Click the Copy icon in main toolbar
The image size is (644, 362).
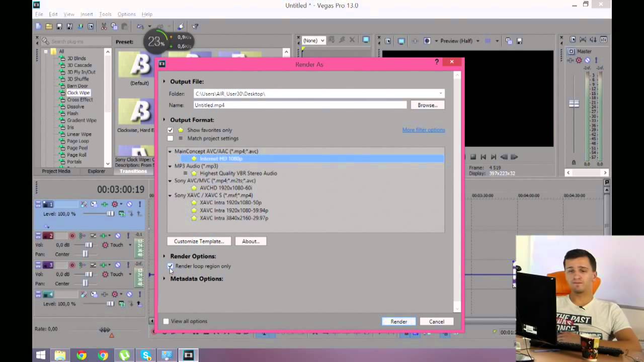(114, 26)
